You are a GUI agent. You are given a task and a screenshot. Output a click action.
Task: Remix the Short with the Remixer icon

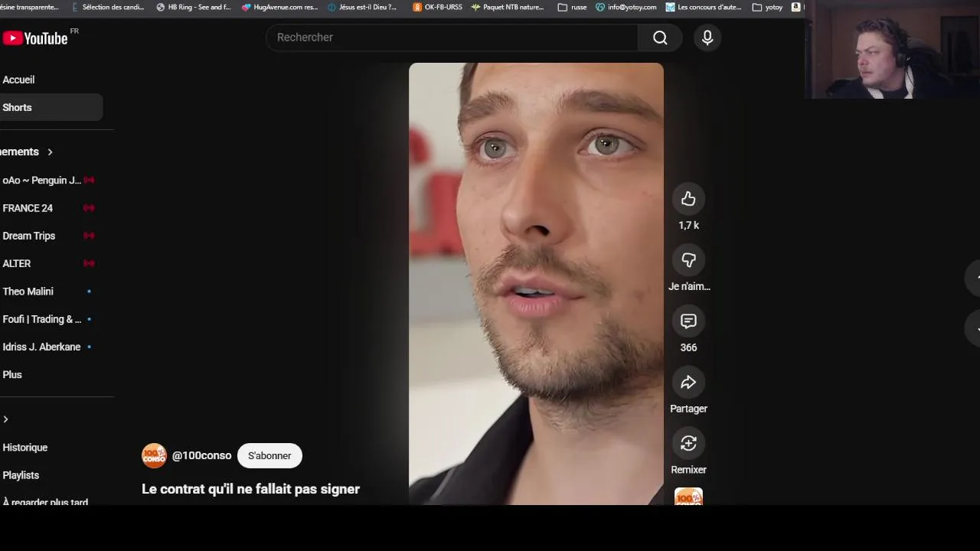click(688, 444)
